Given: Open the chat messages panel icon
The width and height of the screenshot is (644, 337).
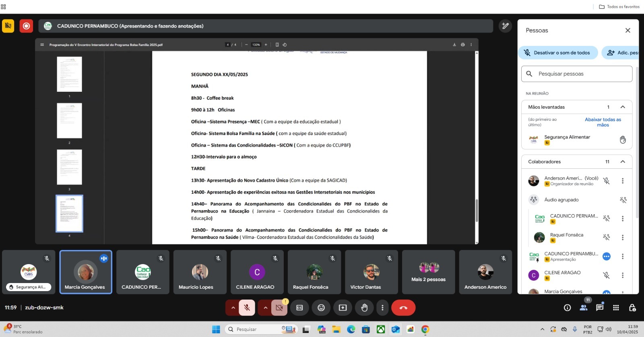Looking at the screenshot, I should [600, 308].
